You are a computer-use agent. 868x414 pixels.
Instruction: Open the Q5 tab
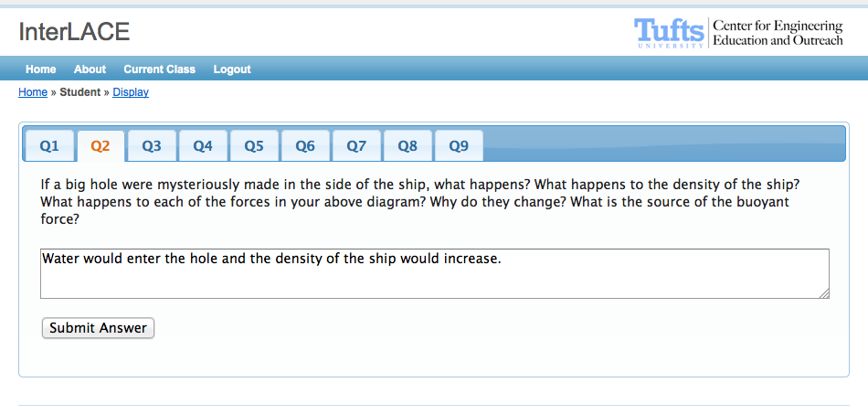(x=254, y=146)
